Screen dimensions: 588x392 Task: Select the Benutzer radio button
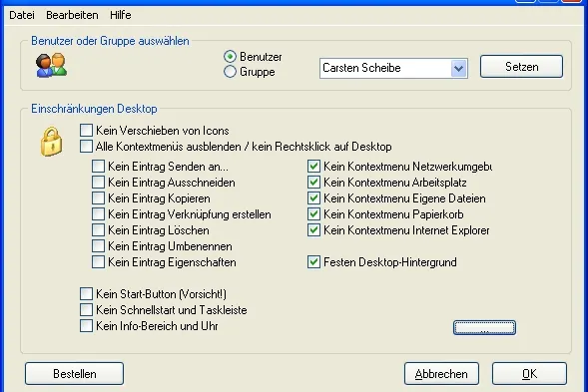(230, 57)
